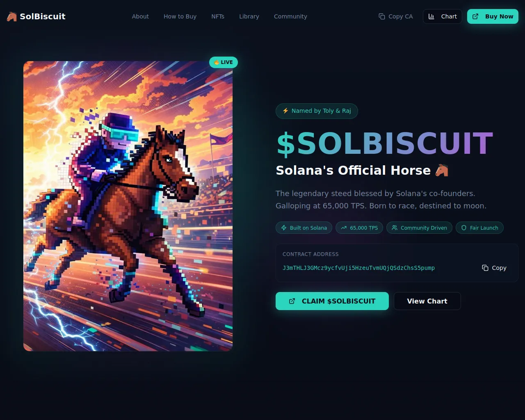Select the contract address text

pyautogui.click(x=358, y=268)
